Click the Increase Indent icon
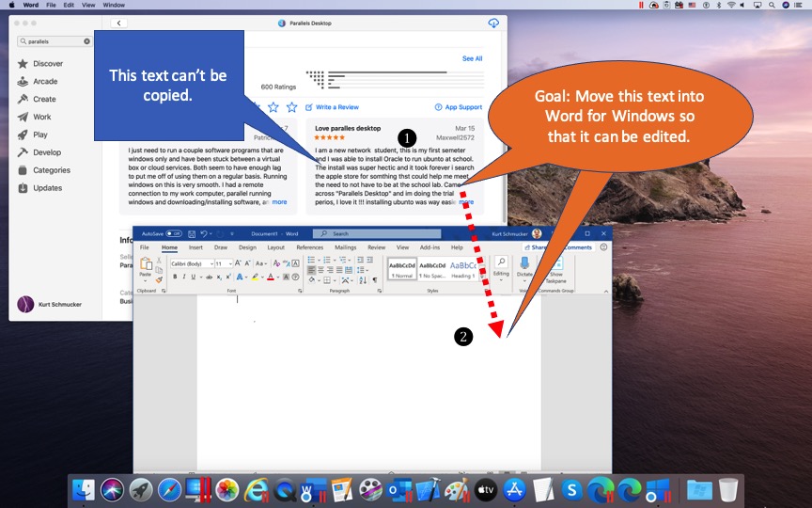The width and height of the screenshot is (812, 508). (369, 261)
